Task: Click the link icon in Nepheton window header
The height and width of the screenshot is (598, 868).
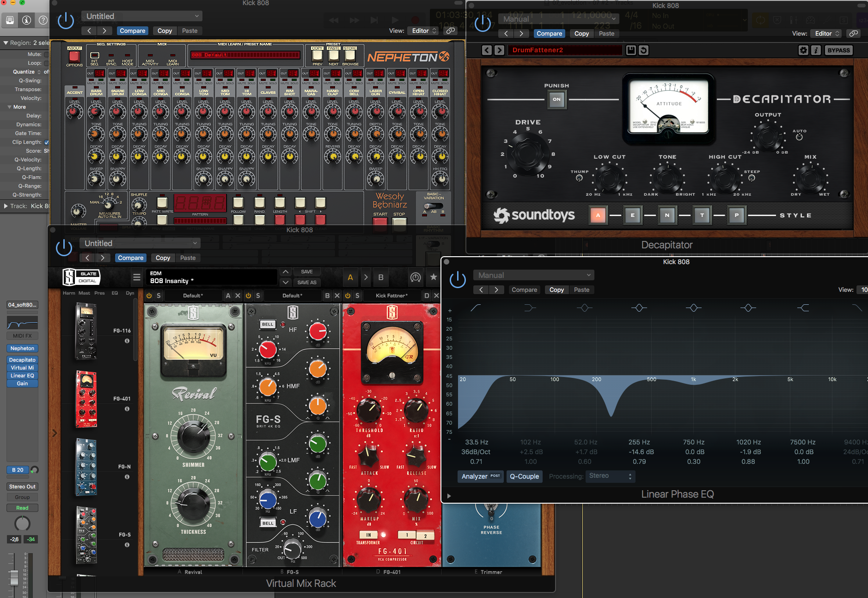Action: [x=450, y=31]
